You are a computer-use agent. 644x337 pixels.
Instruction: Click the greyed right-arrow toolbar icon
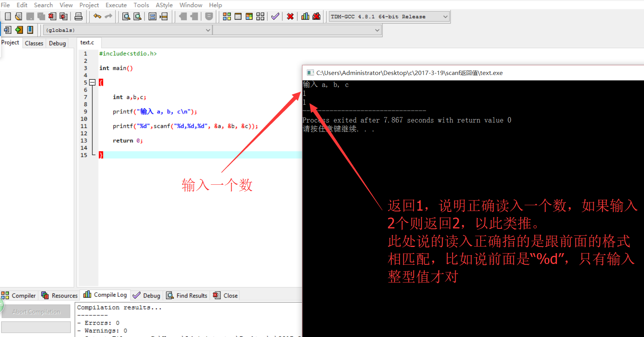point(194,16)
